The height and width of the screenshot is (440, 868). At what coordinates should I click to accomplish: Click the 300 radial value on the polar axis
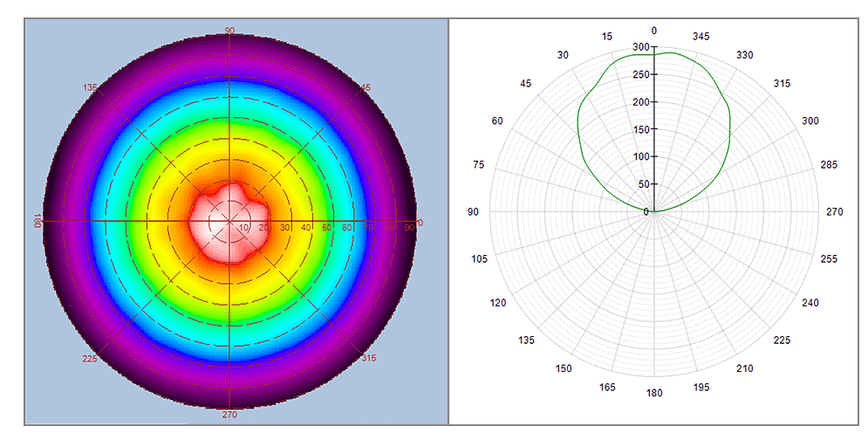click(641, 47)
